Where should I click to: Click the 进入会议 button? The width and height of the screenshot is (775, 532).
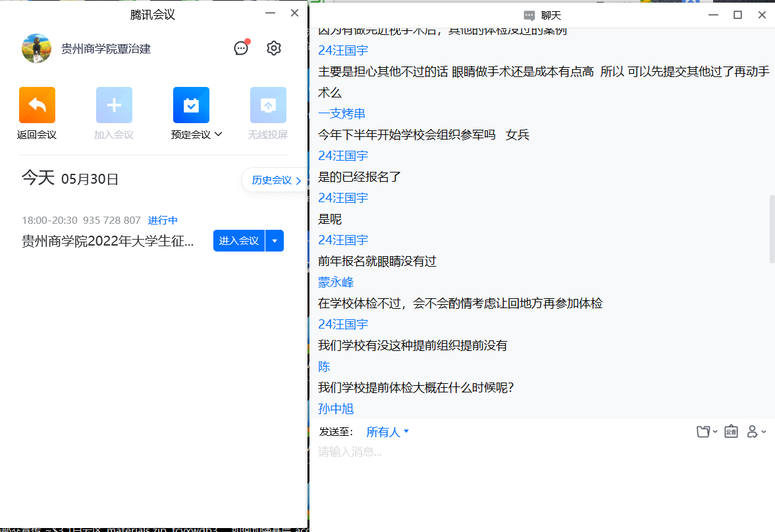coord(238,241)
